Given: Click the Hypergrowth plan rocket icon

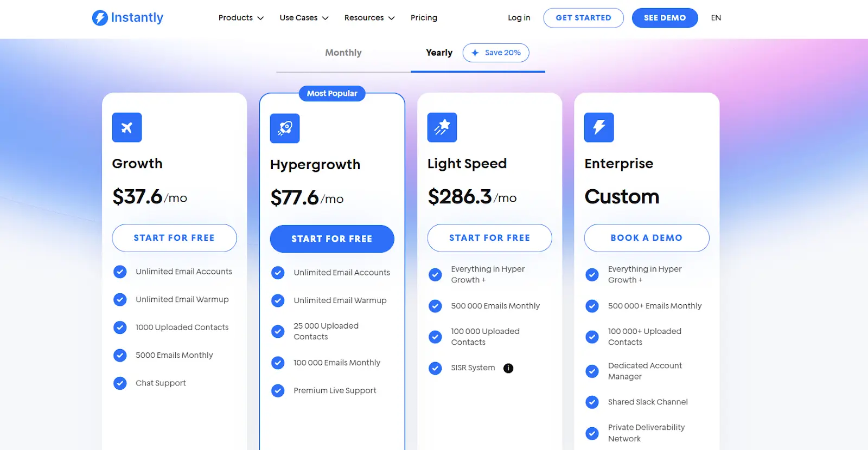Looking at the screenshot, I should tap(285, 128).
